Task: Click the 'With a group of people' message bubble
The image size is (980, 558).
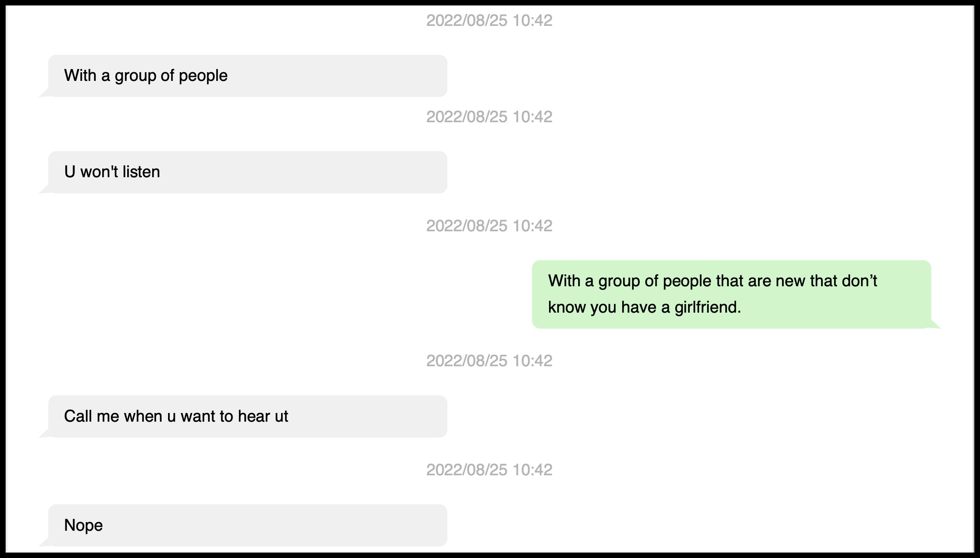Action: [247, 76]
